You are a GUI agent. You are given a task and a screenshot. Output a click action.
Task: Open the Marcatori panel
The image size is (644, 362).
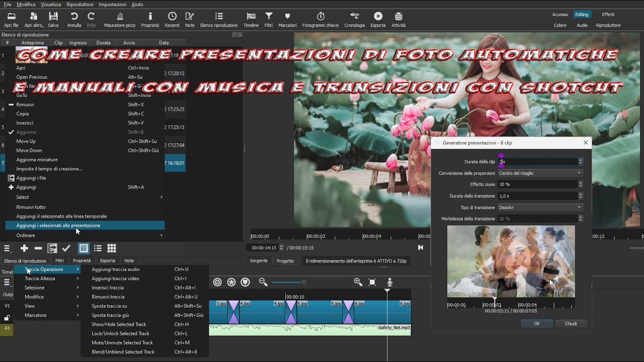click(x=287, y=20)
